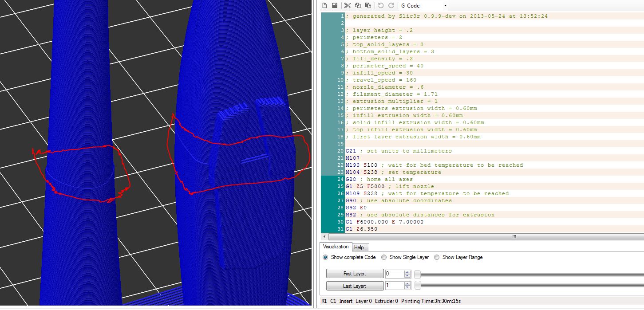Paste with the clipboard icon
Viewport: 644px width, 310px height.
click(368, 5)
